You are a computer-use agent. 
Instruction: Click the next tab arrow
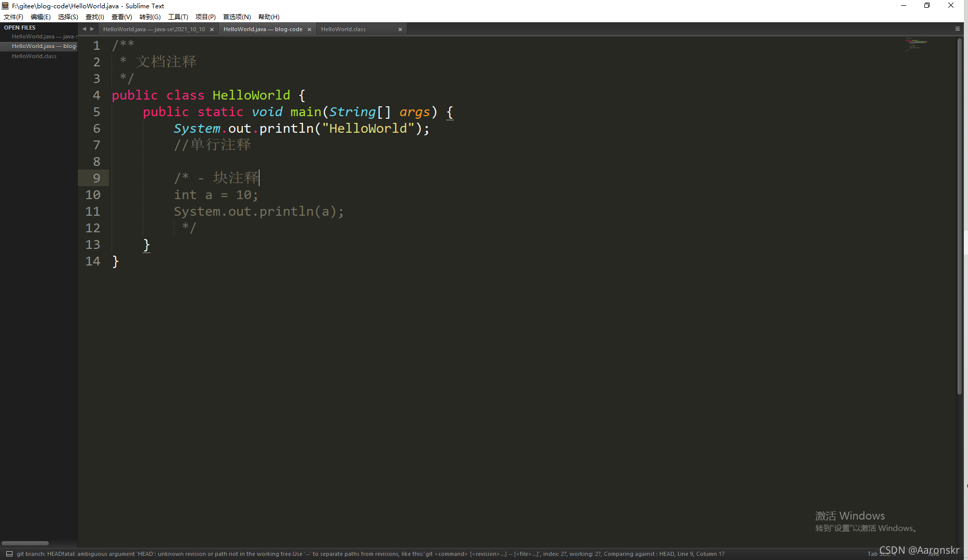tap(92, 29)
